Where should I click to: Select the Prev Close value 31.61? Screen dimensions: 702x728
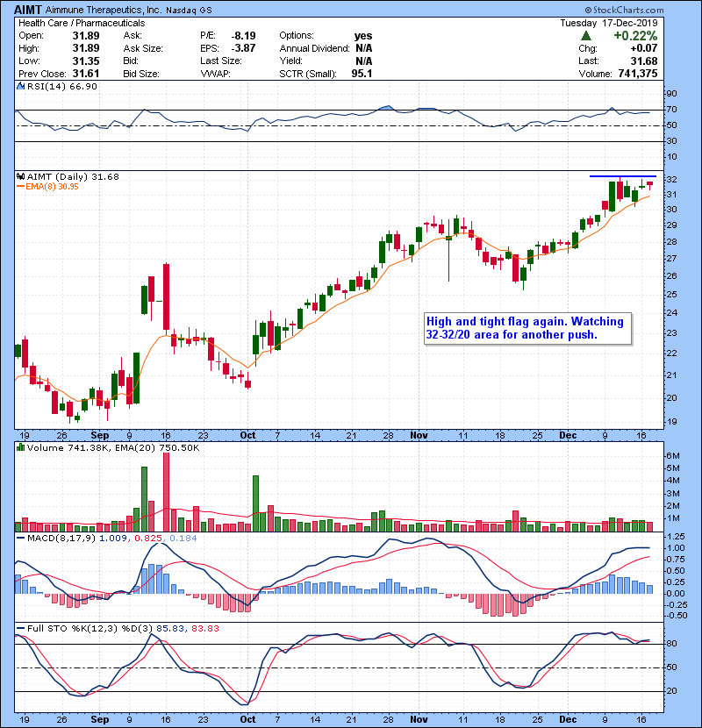(86, 74)
